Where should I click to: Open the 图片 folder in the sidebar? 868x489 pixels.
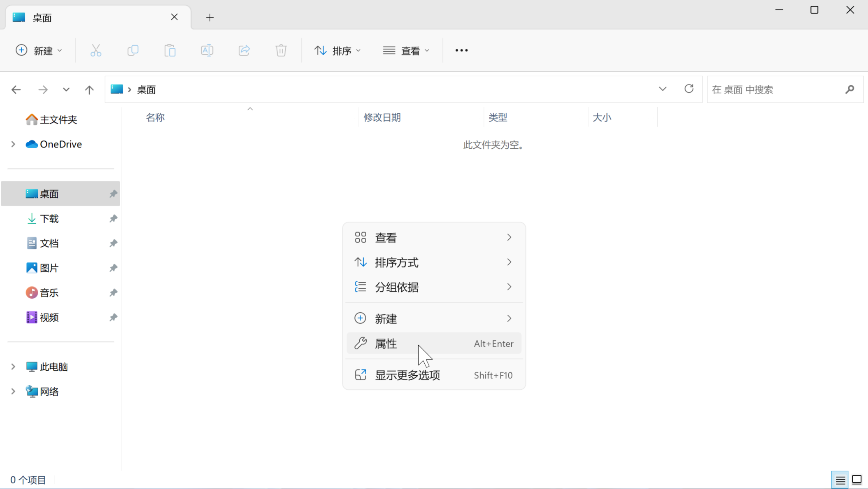tap(49, 268)
